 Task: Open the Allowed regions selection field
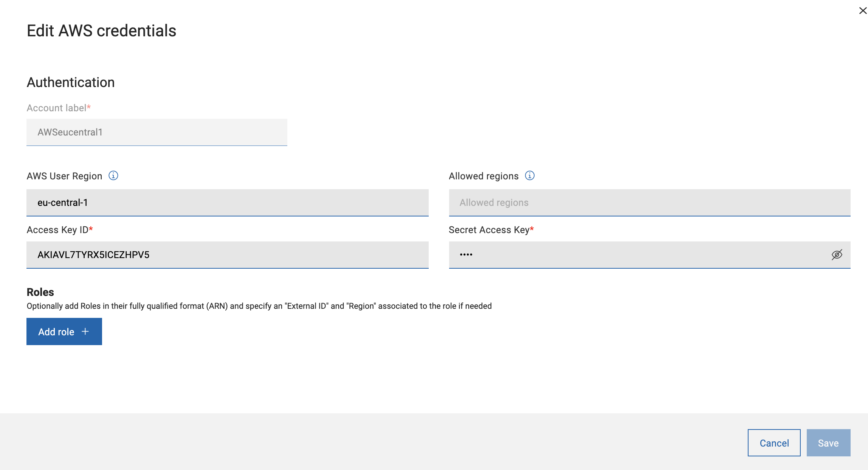pos(649,202)
